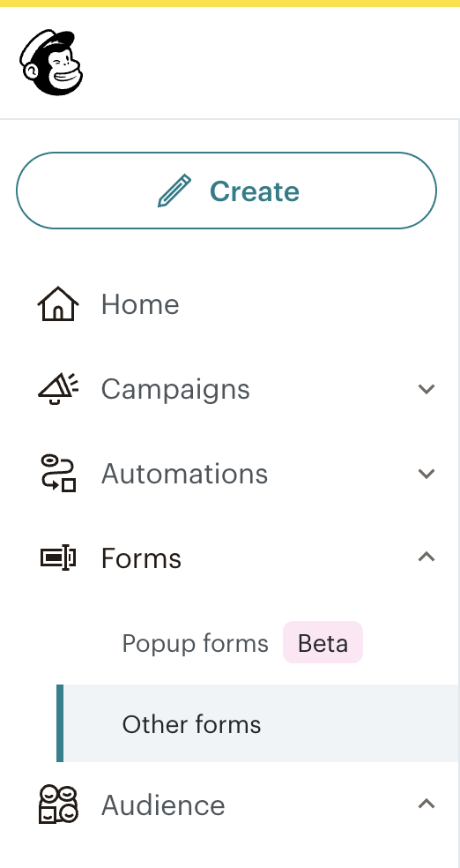This screenshot has height=868, width=460.
Task: Collapse the Forms section chevron
Action: [427, 557]
